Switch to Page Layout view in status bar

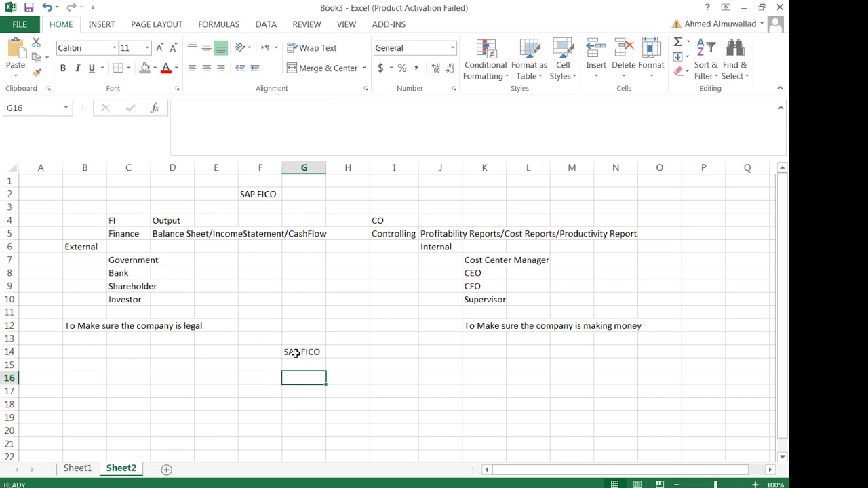pos(637,484)
